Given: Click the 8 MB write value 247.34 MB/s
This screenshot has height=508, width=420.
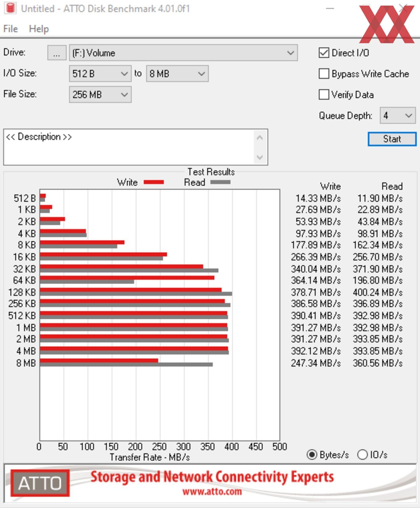Looking at the screenshot, I should coord(316,363).
